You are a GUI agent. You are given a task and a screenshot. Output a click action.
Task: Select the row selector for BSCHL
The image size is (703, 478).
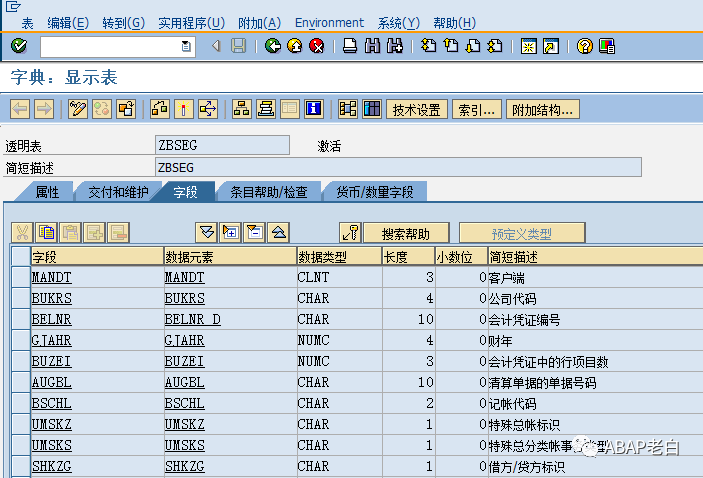[21, 403]
